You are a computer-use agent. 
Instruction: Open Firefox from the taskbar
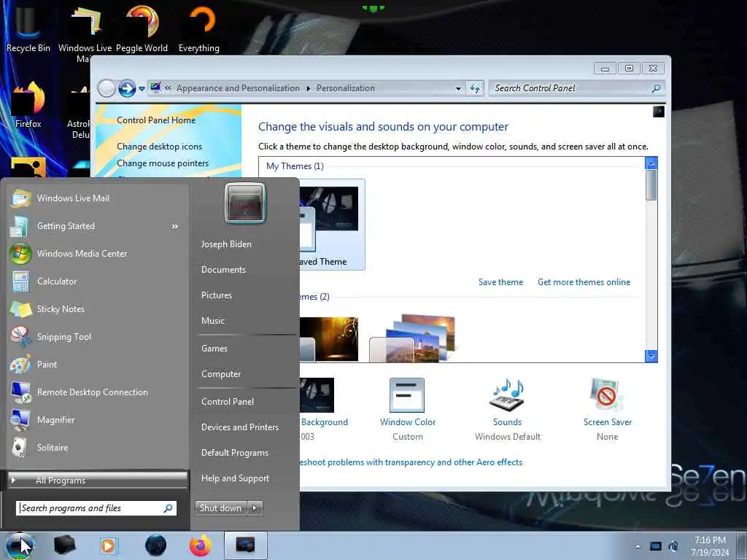201,545
